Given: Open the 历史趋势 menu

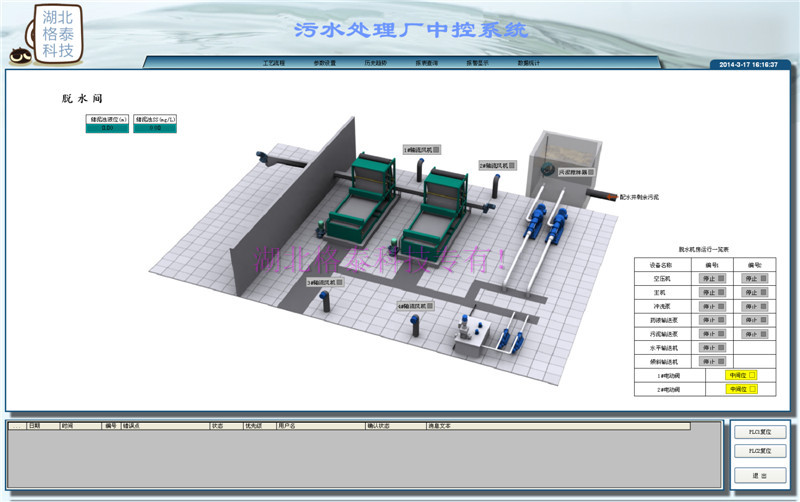Looking at the screenshot, I should click(376, 63).
